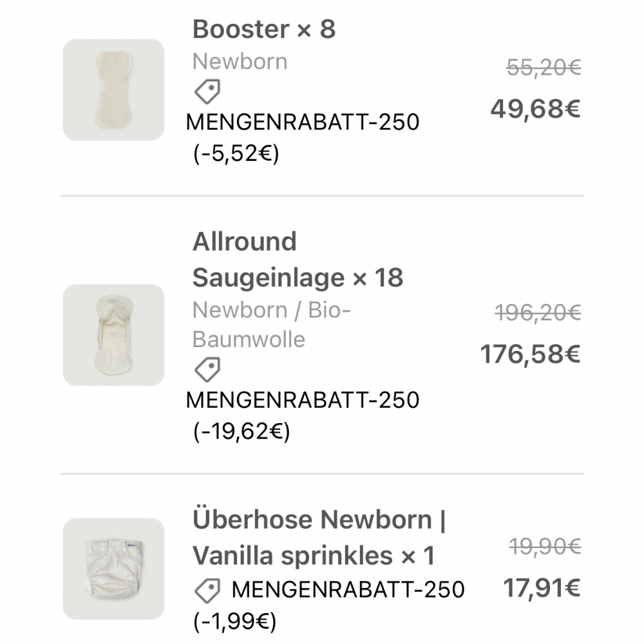Open the Booster product thumbnail
The width and height of the screenshot is (644, 644).
pyautogui.click(x=113, y=90)
